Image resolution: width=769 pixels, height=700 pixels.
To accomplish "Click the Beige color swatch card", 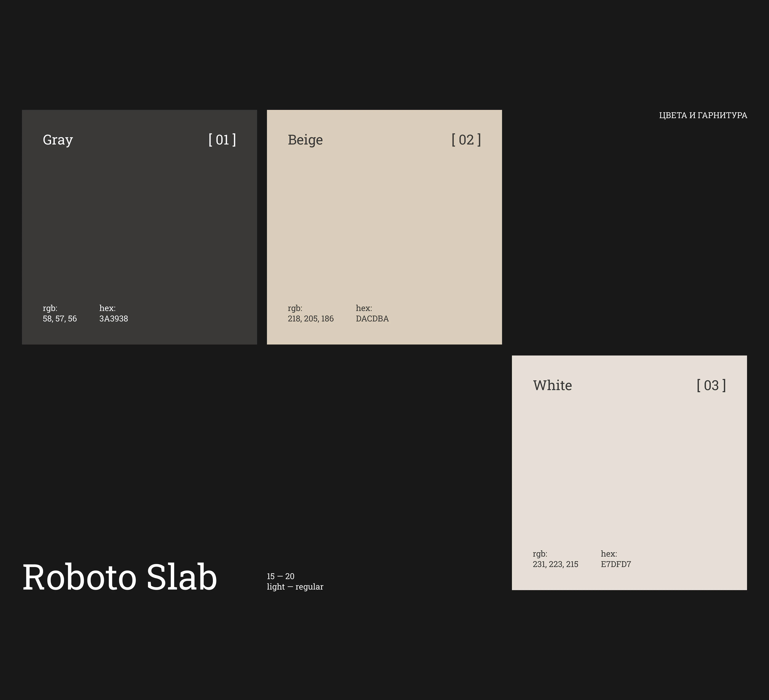I will [384, 227].
